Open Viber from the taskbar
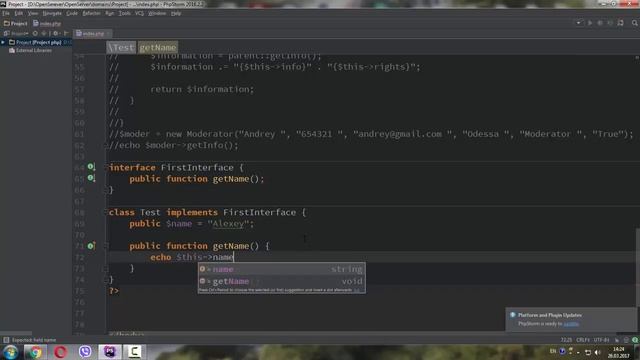 (85, 352)
